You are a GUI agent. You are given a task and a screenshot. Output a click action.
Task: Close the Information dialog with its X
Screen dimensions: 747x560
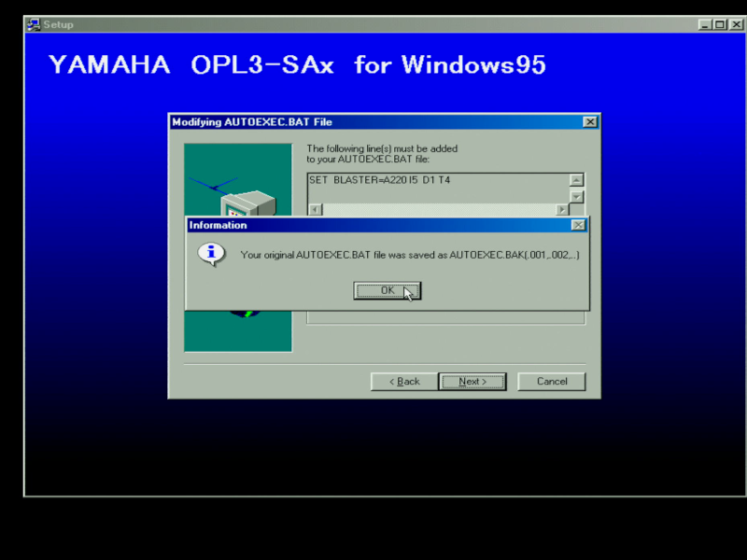(x=579, y=225)
